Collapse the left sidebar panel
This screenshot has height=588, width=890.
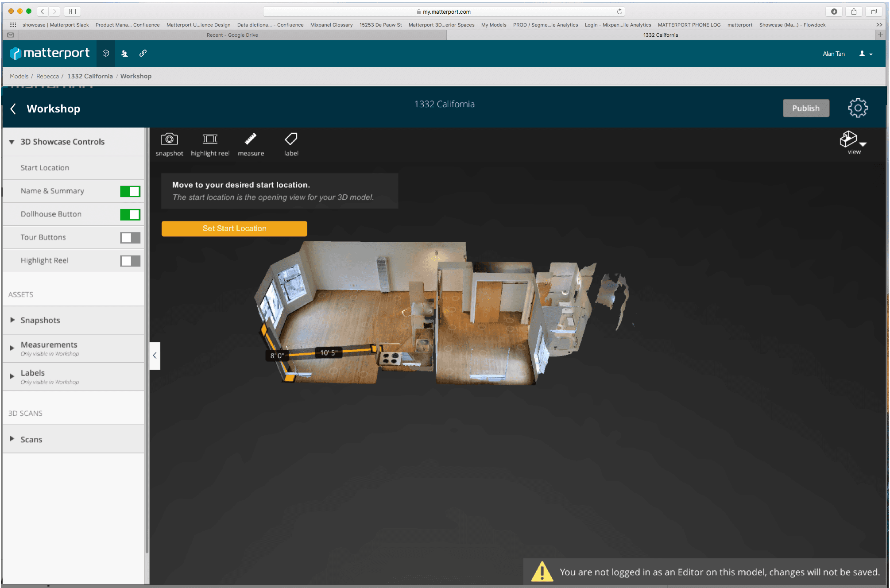point(155,355)
